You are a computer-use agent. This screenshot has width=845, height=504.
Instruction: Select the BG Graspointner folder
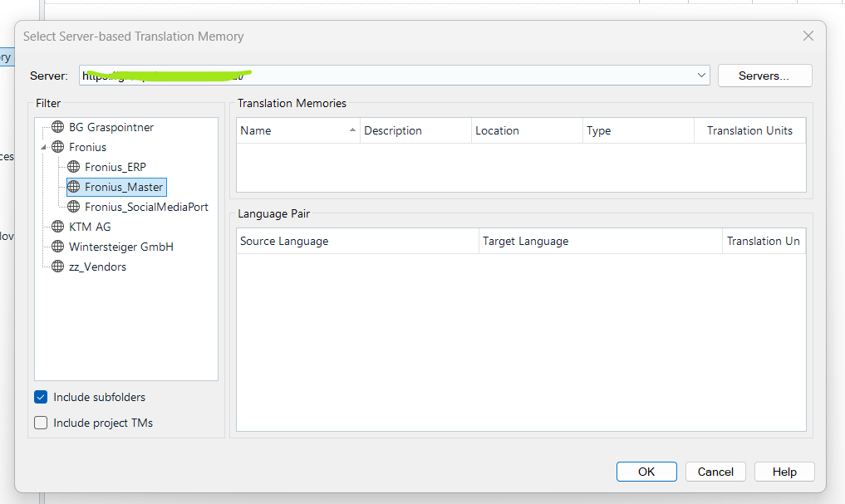point(111,127)
